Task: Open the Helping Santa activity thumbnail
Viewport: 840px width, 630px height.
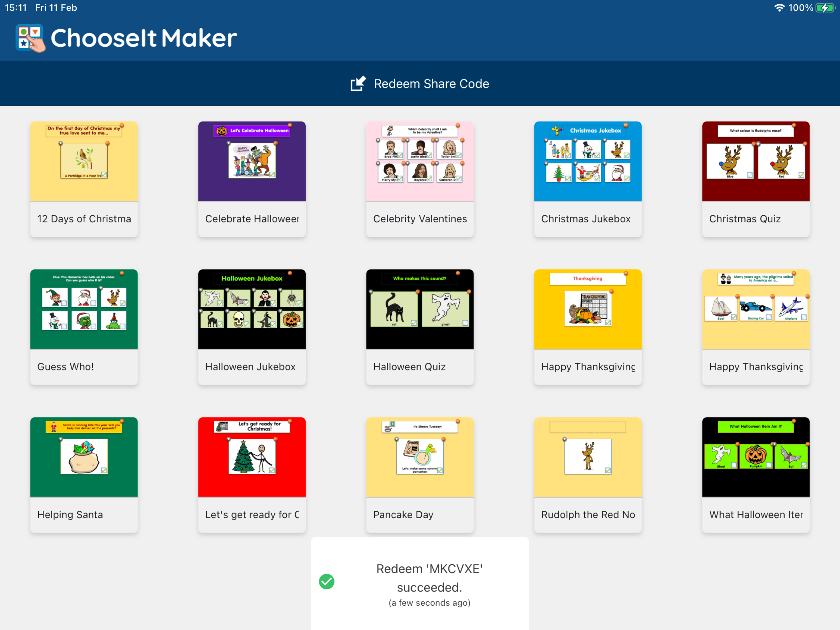Action: click(84, 457)
